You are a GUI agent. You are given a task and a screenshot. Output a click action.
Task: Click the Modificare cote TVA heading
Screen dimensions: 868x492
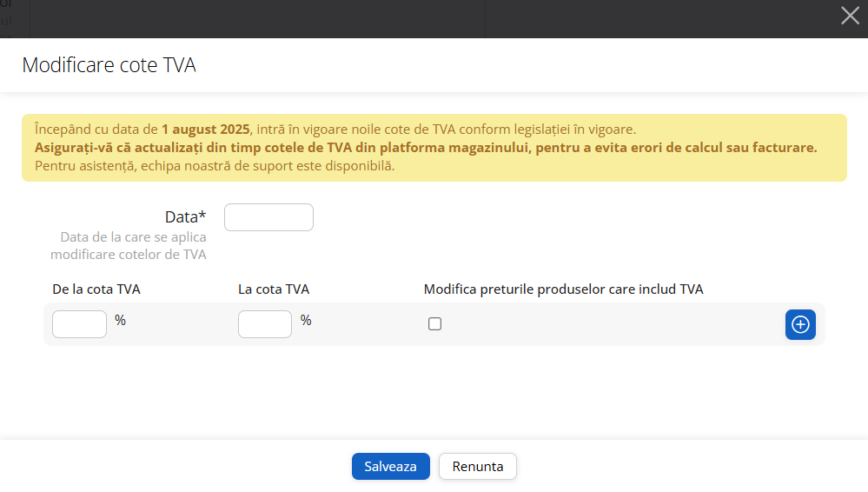(x=109, y=65)
